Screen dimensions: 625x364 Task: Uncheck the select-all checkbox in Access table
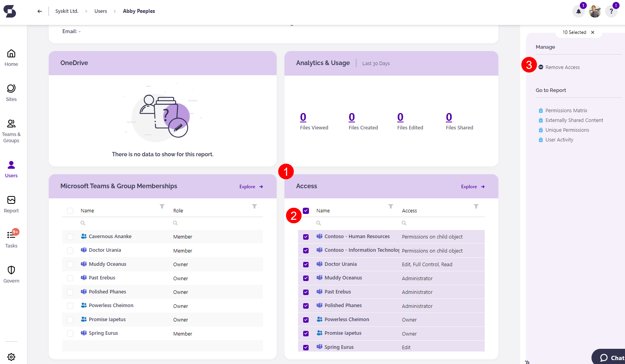click(306, 211)
